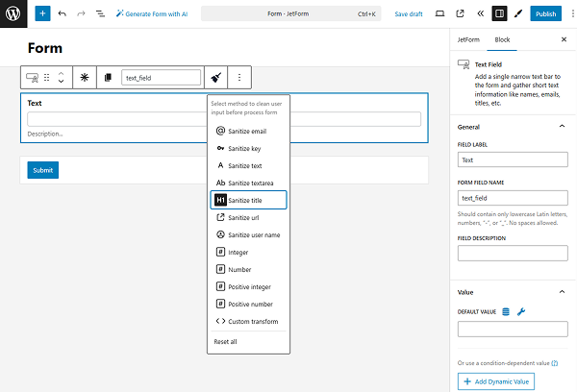This screenshot has width=577, height=392.
Task: Click the WordPress logo icon
Action: pyautogui.click(x=13, y=14)
